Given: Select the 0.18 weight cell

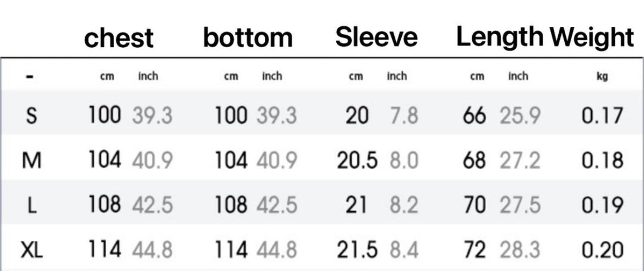Looking at the screenshot, I should [x=602, y=161].
